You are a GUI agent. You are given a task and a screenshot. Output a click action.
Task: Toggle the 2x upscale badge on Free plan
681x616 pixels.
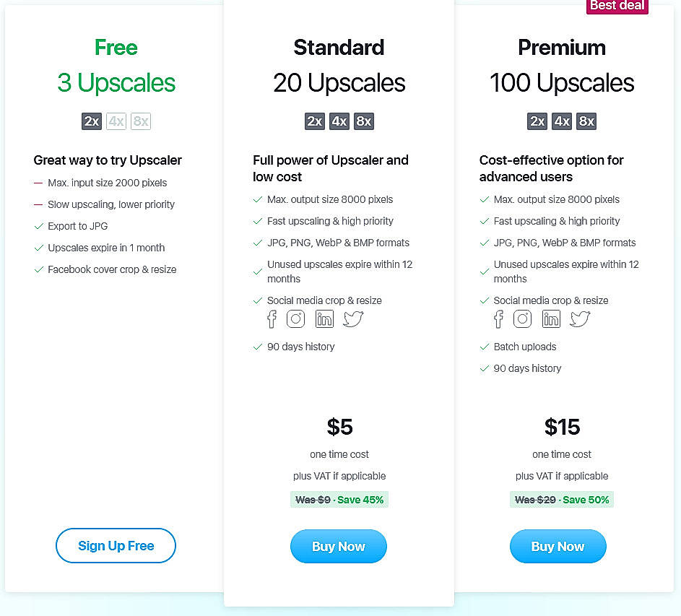click(92, 121)
